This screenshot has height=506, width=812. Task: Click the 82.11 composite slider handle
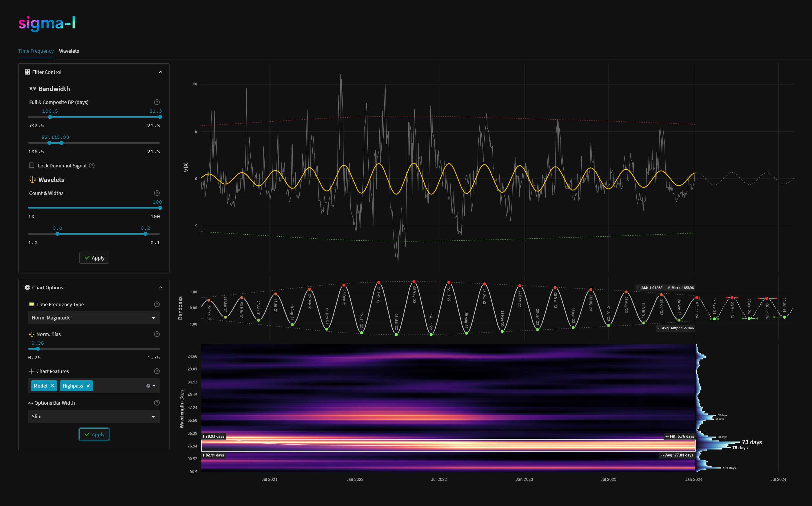click(x=50, y=143)
